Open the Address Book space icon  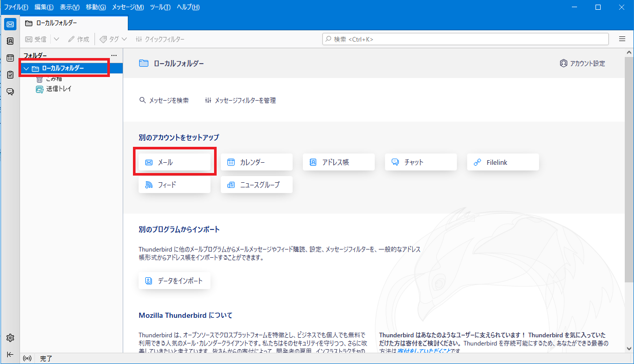pos(10,41)
